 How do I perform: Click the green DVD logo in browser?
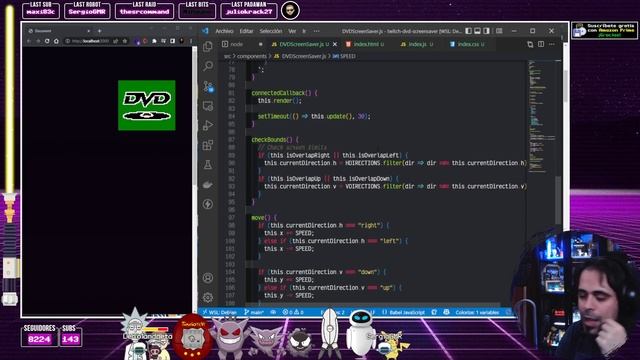pos(147,105)
